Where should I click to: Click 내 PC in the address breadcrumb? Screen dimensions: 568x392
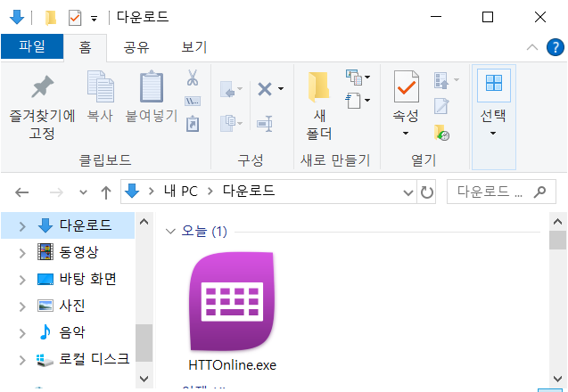pyautogui.click(x=181, y=192)
